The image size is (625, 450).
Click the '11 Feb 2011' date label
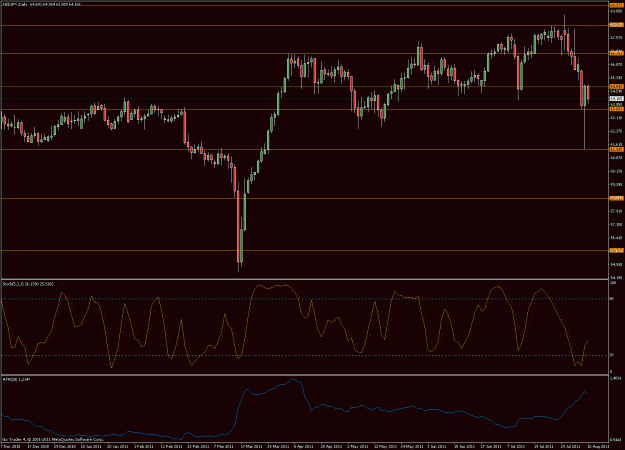click(x=171, y=446)
